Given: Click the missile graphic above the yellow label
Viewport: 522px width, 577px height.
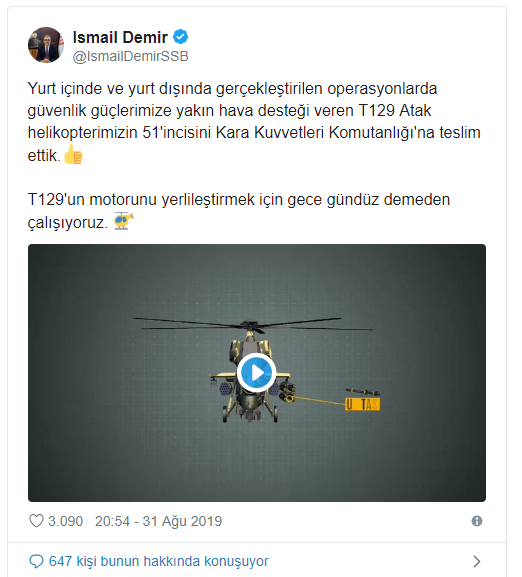Looking at the screenshot, I should coord(363,392).
